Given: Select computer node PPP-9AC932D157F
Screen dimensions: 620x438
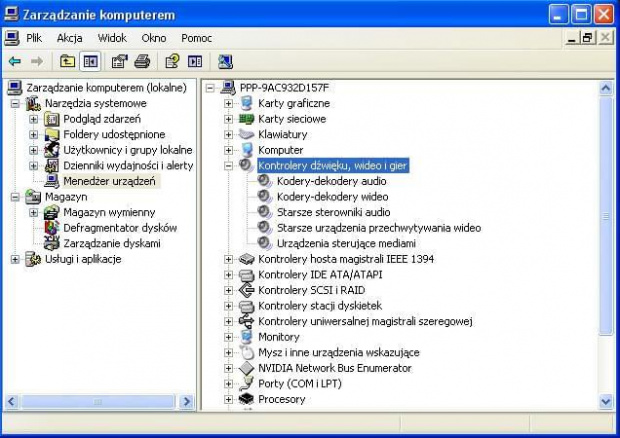Looking at the screenshot, I should [x=284, y=88].
